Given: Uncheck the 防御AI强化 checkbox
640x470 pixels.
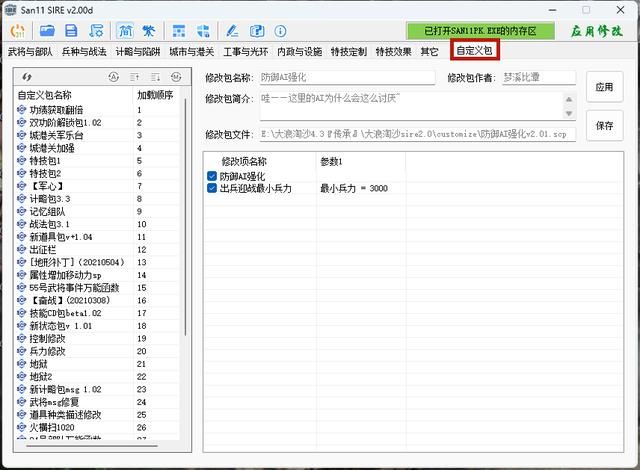Looking at the screenshot, I should [212, 176].
